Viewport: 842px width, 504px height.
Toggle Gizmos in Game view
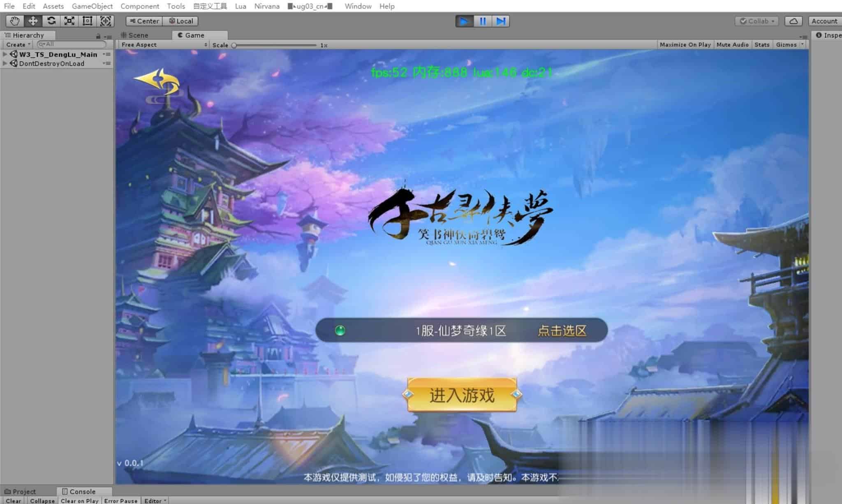tap(786, 44)
